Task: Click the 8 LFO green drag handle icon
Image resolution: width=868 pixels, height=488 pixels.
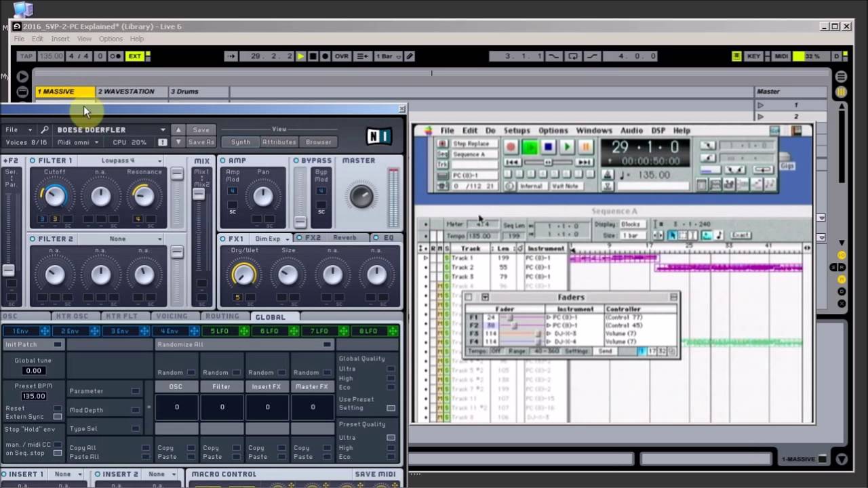Action: coord(393,331)
